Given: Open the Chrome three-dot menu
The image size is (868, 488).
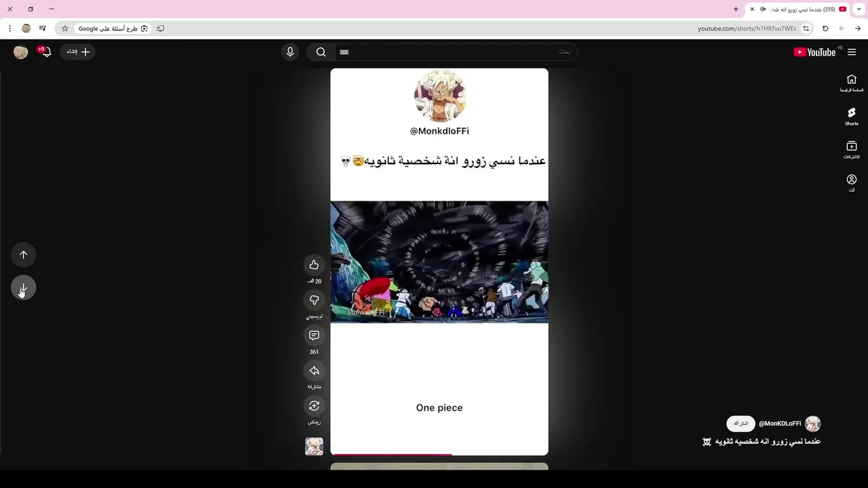Looking at the screenshot, I should click(x=9, y=28).
